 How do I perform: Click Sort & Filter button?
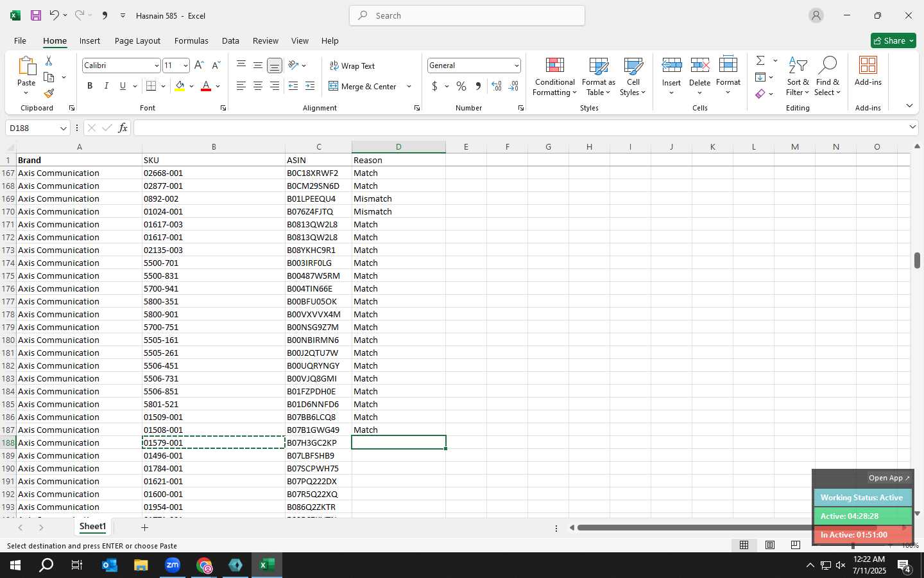pyautogui.click(x=798, y=77)
